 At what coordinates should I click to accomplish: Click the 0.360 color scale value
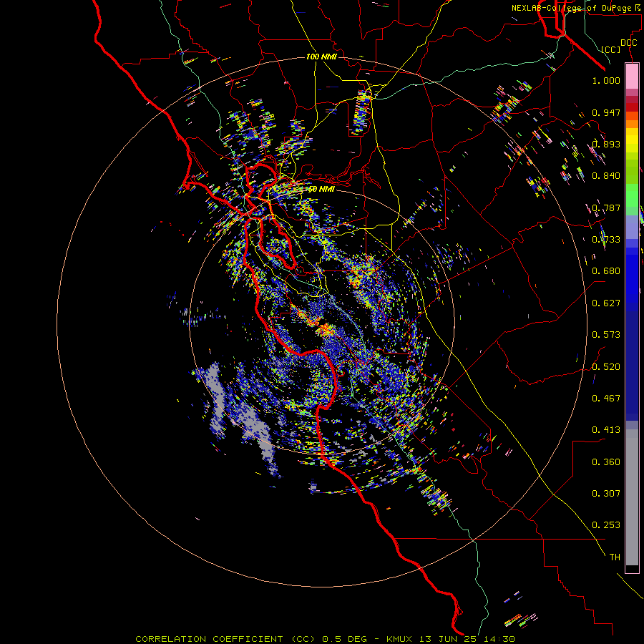[606, 462]
